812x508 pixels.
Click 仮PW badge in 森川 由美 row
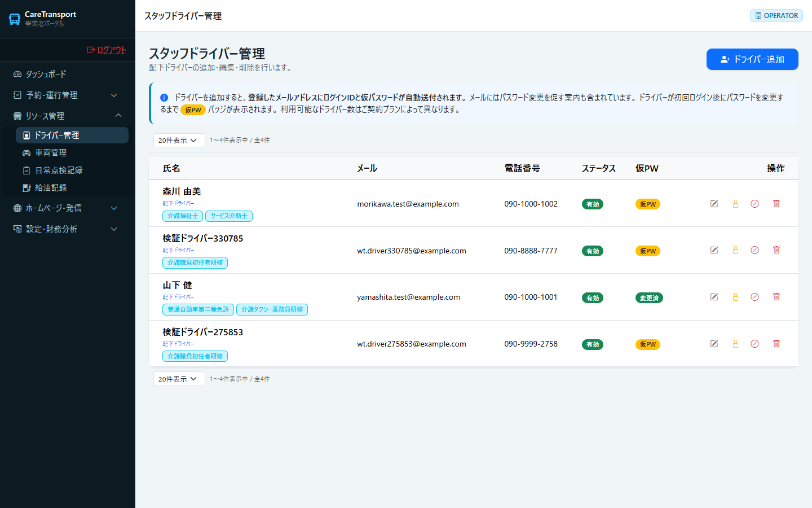tap(648, 204)
